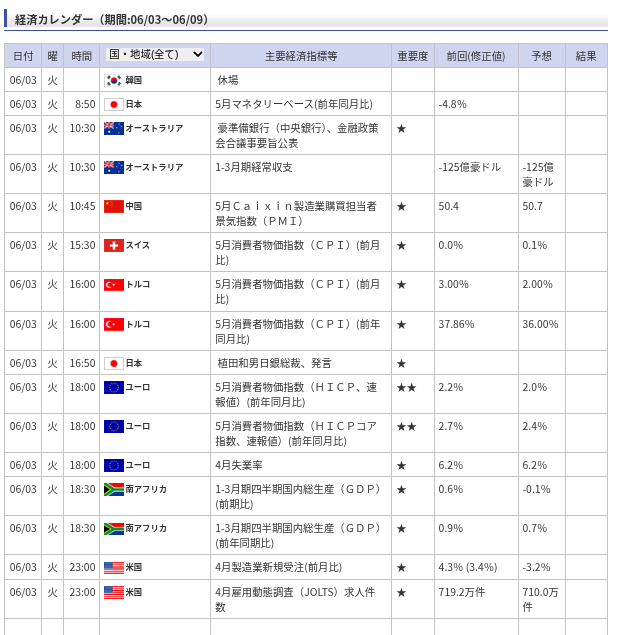Click the importance star for Swiss CPI row

(401, 245)
